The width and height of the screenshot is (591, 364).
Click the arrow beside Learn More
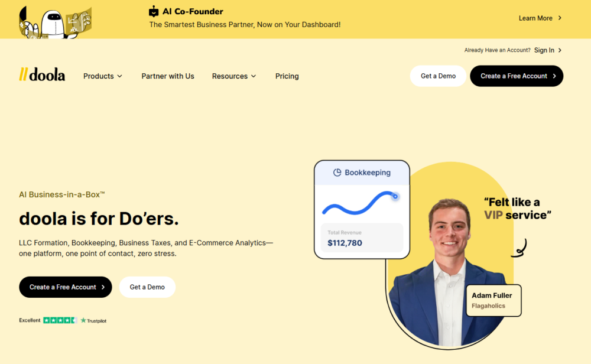pos(560,18)
